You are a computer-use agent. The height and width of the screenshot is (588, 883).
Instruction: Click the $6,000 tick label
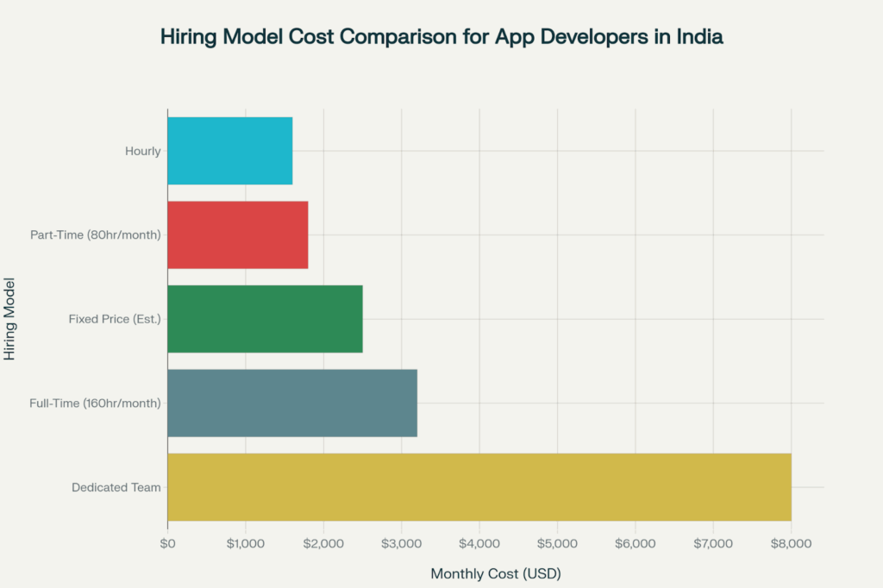pyautogui.click(x=636, y=543)
